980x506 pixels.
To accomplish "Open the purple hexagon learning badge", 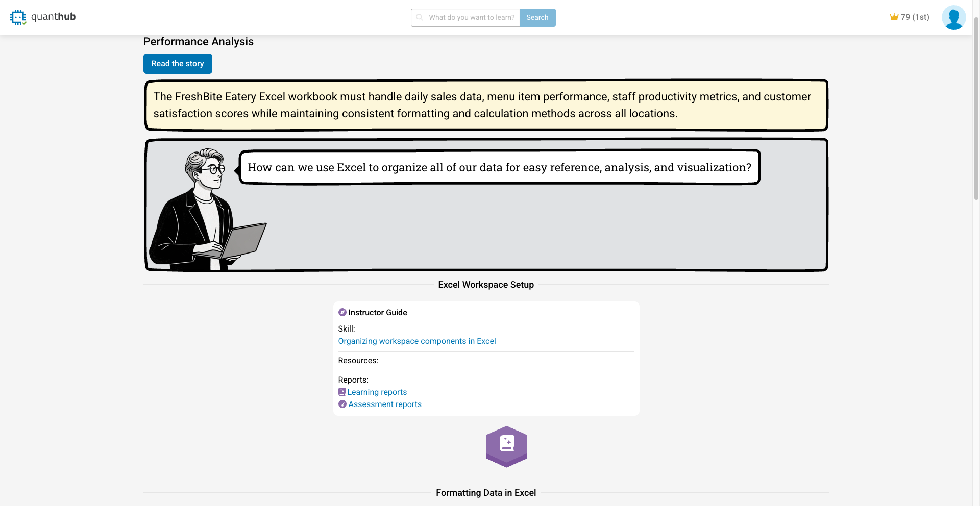I will click(506, 446).
